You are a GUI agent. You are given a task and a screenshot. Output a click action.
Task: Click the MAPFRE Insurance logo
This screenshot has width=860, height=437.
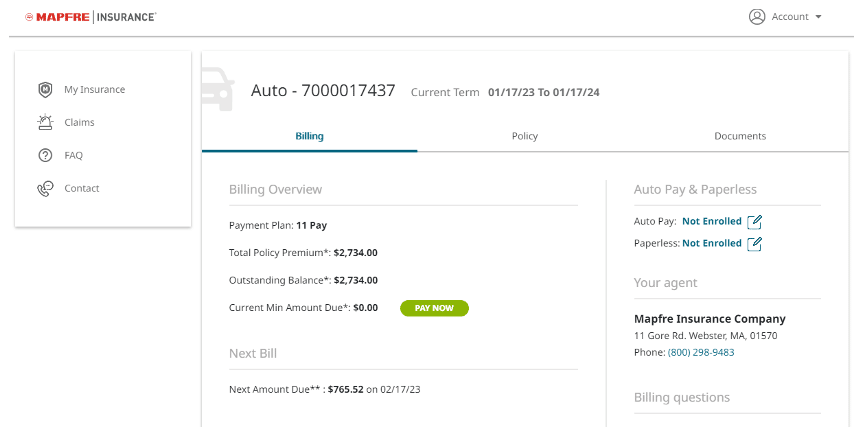tap(90, 17)
